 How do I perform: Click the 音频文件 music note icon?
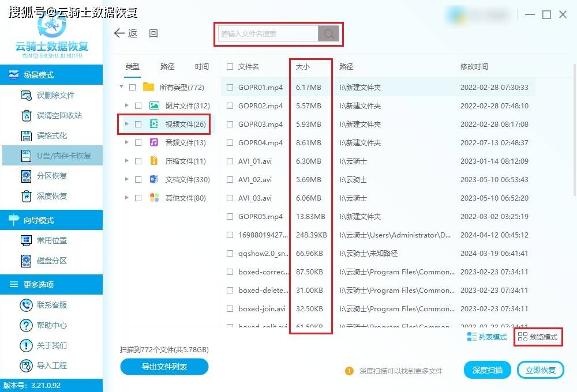point(154,142)
